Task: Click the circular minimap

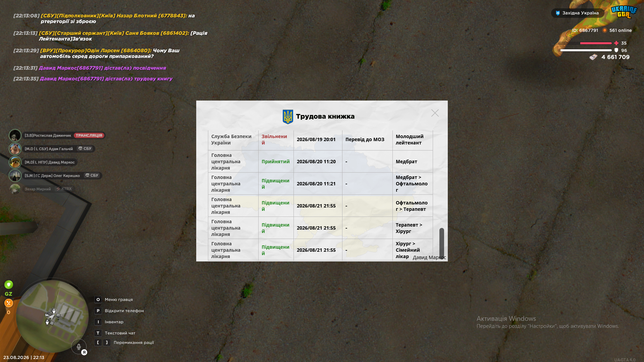Action: click(52, 316)
